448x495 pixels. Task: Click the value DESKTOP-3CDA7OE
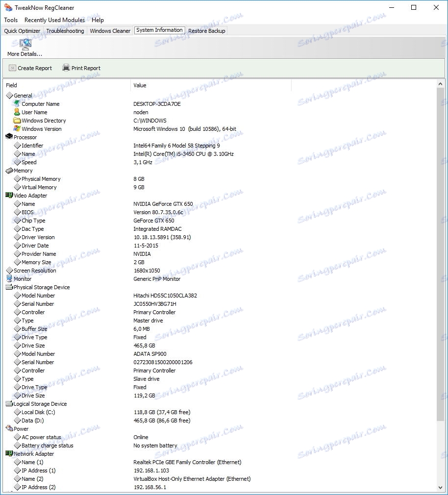157,104
